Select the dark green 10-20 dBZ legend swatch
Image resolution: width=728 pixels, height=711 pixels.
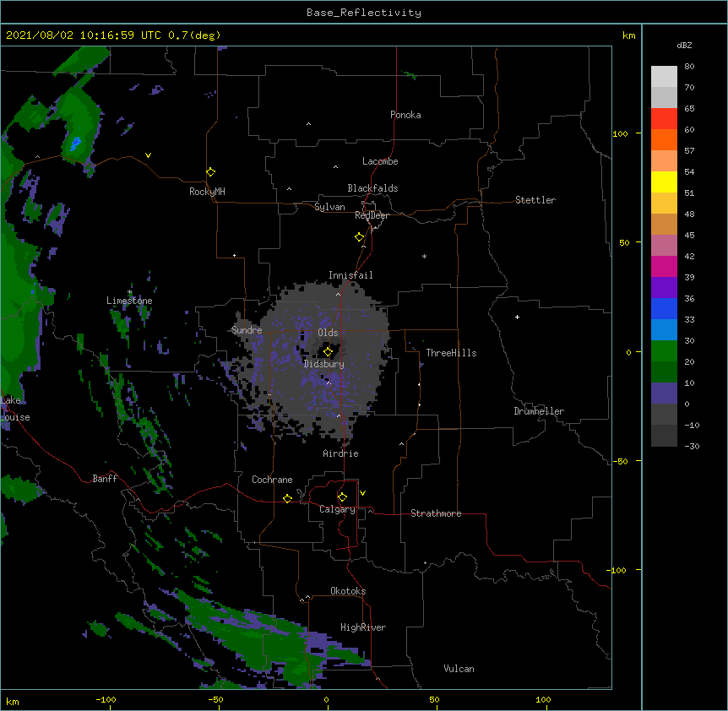pyautogui.click(x=664, y=372)
